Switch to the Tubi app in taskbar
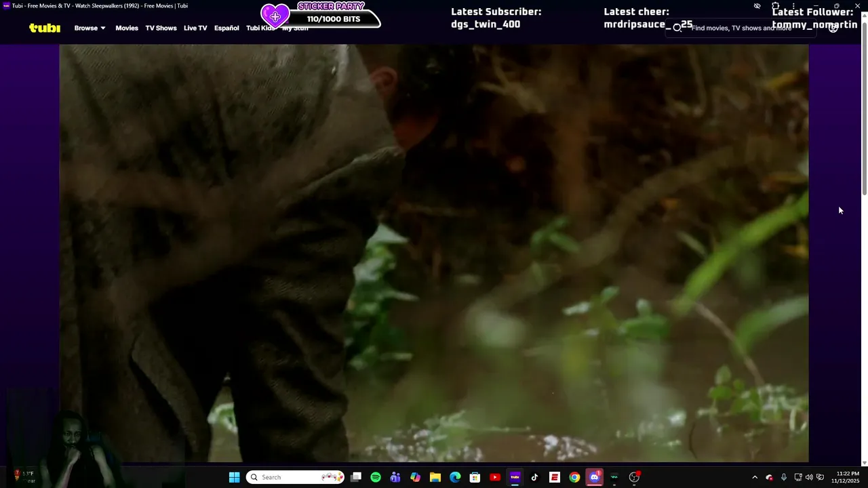Image resolution: width=868 pixels, height=488 pixels. point(515,477)
